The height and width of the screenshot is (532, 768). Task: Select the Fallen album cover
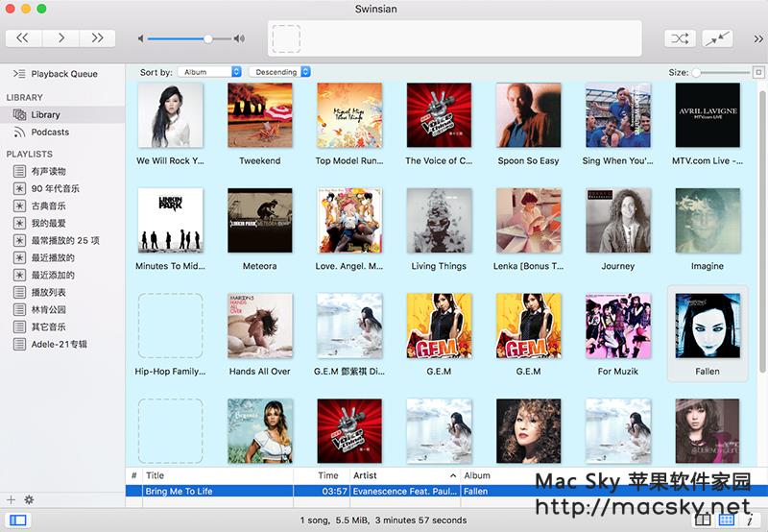[708, 326]
